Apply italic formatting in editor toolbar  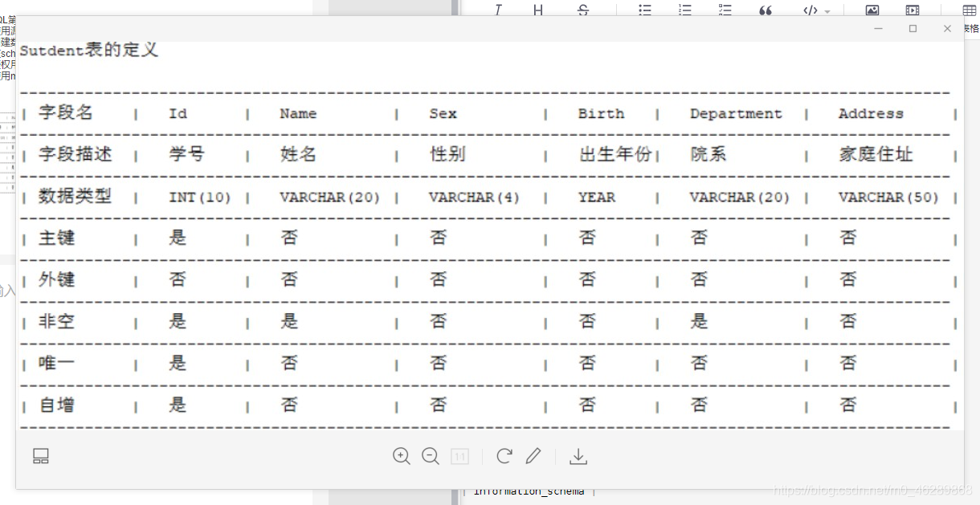[498, 10]
